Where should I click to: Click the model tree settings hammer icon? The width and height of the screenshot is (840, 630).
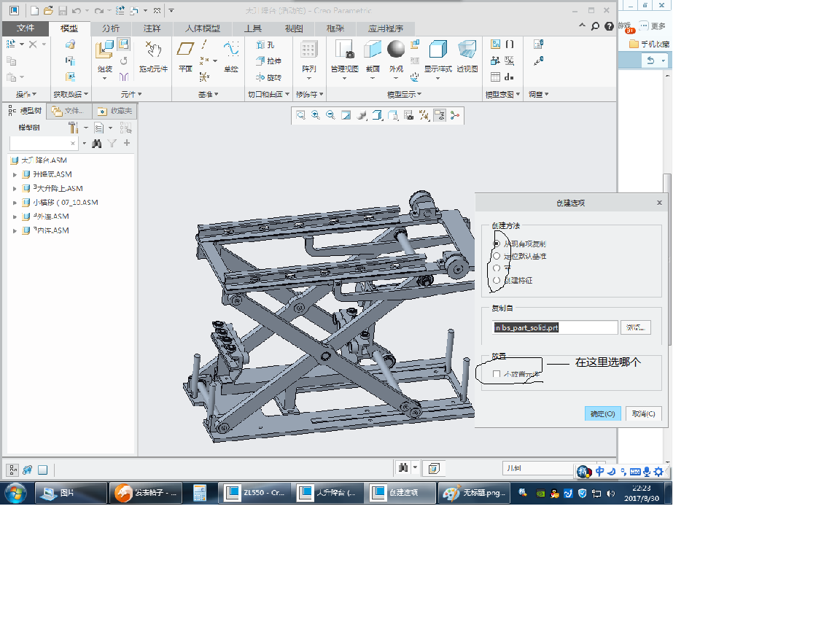pos(74,128)
